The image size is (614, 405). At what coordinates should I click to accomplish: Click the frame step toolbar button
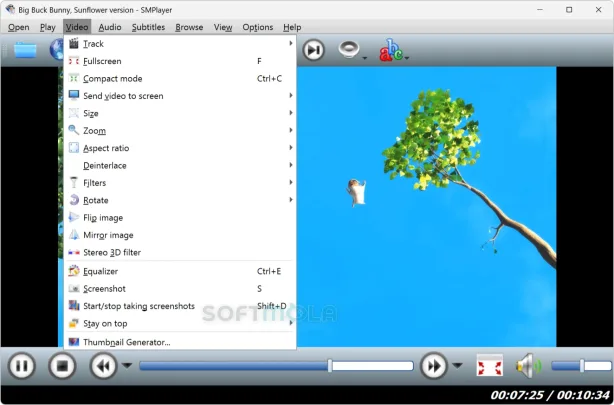pos(313,50)
